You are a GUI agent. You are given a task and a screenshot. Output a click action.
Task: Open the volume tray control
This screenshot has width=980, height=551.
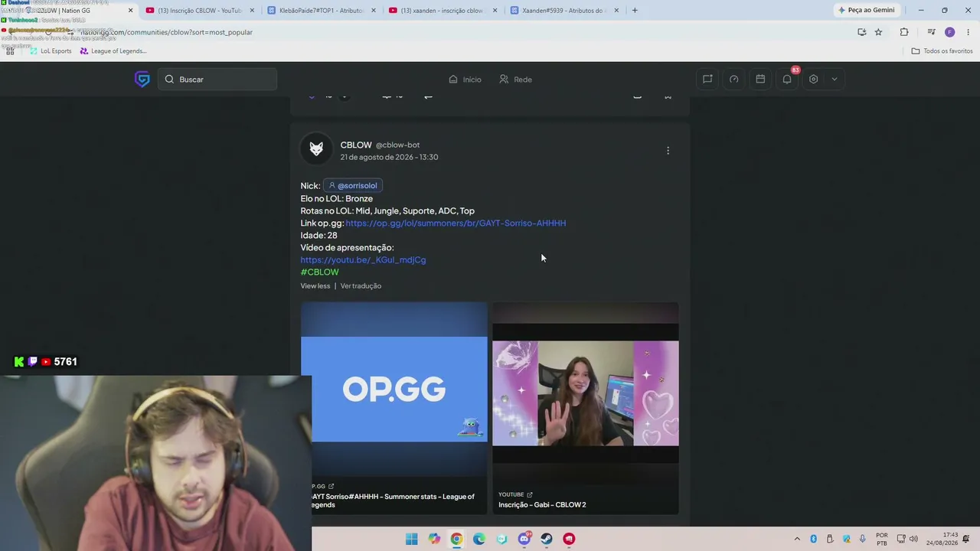coord(913,539)
